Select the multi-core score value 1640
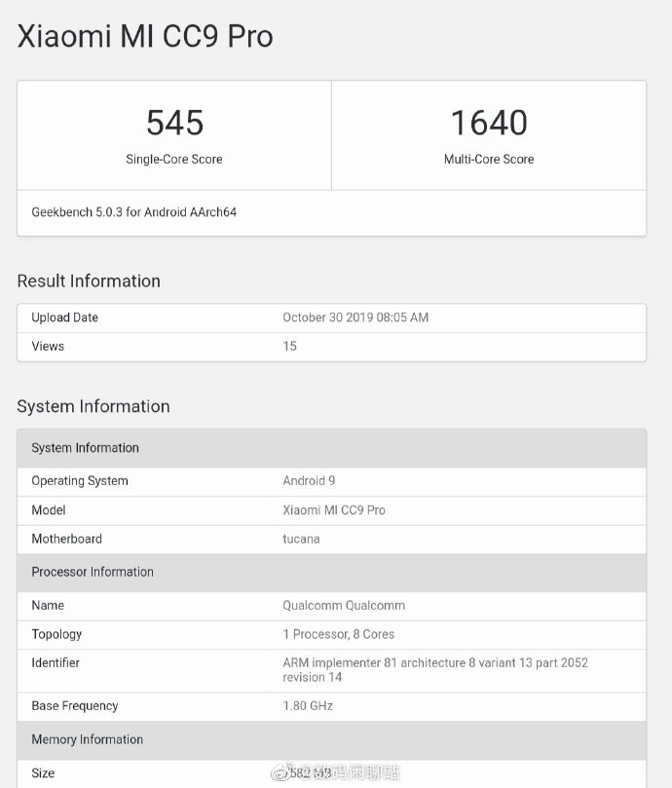 pyautogui.click(x=488, y=123)
